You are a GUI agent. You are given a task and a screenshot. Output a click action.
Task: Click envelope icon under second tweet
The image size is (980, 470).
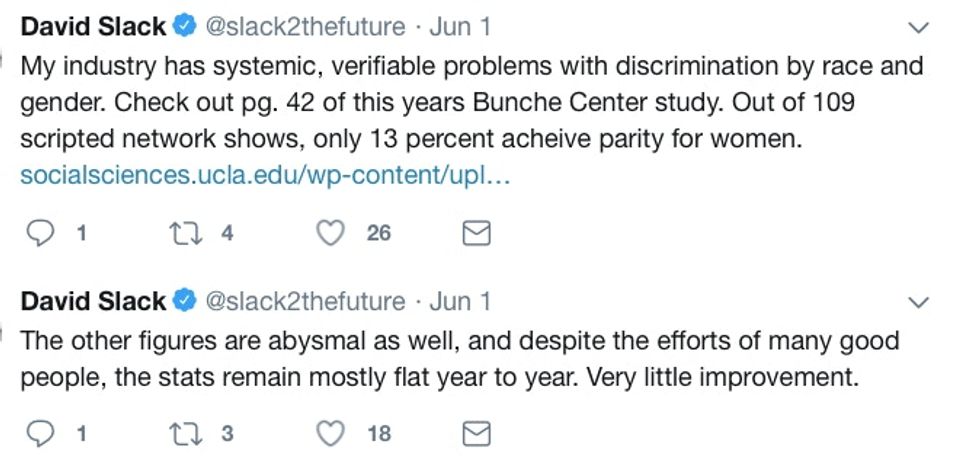[477, 433]
